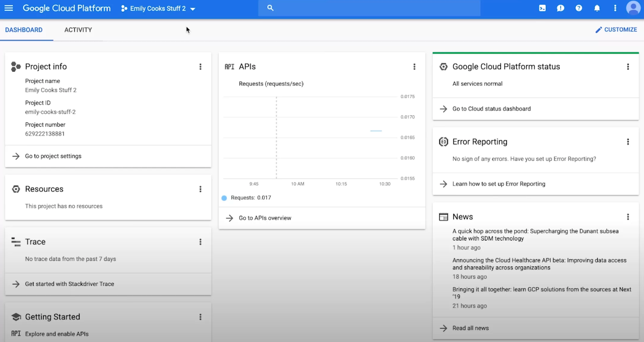644x342 pixels.
Task: Click the Requests: 0.017 legend text
Action: (251, 198)
